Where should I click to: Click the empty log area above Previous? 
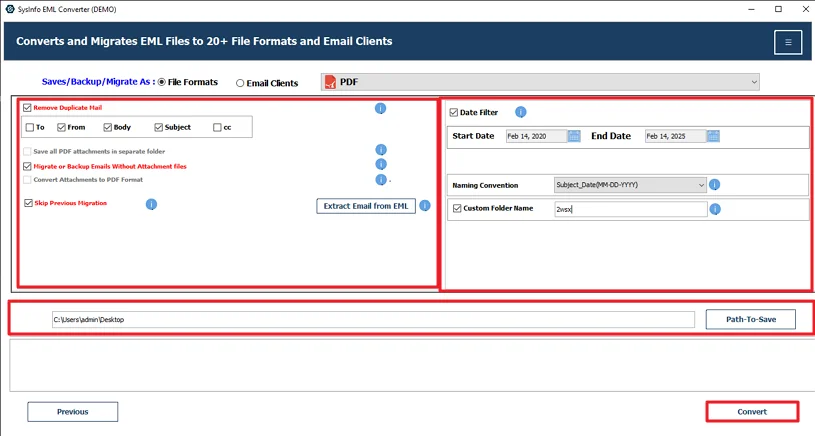(x=411, y=365)
